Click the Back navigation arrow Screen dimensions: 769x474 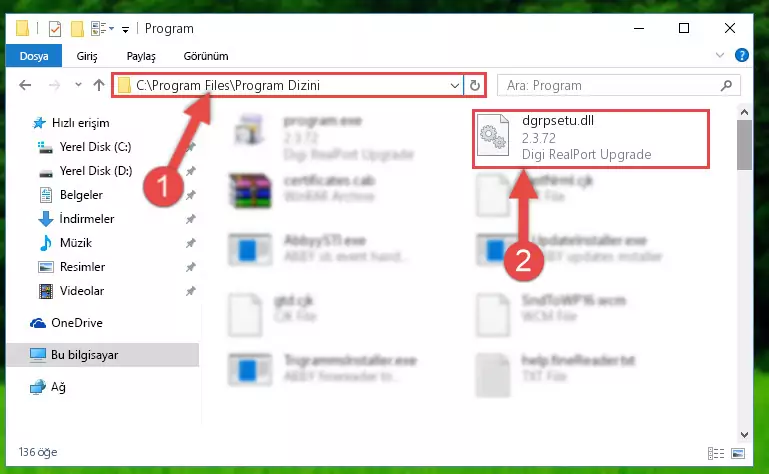tap(25, 85)
